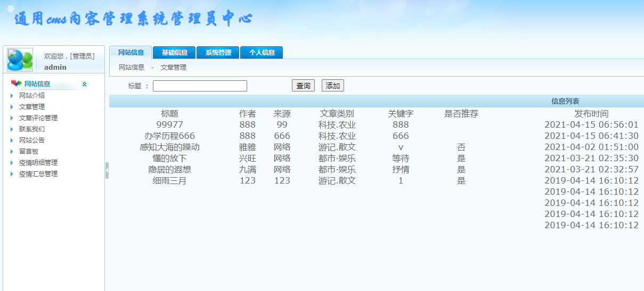Open 疫情汇总管理 in the sidebar
Viewport: 644px width, 291px height.
point(38,174)
